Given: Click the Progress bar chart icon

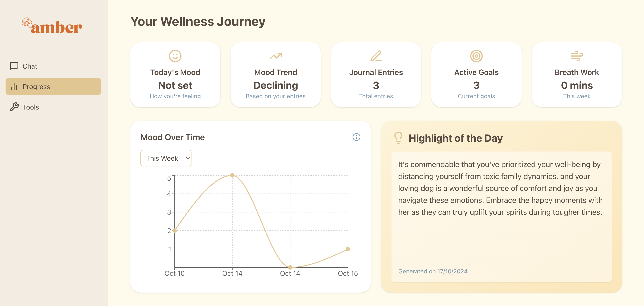Looking at the screenshot, I should point(14,87).
